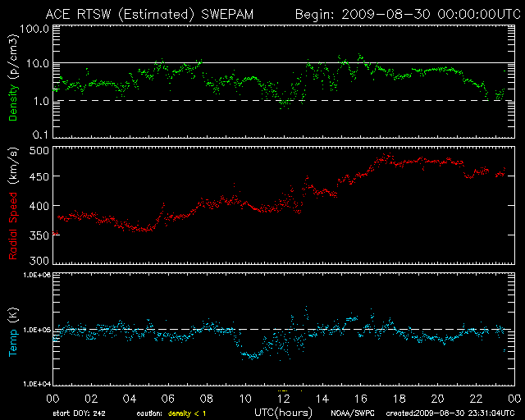Image resolution: width=525 pixels, height=420 pixels.
Task: Pick the '0.1' density axis value
Action: point(41,135)
